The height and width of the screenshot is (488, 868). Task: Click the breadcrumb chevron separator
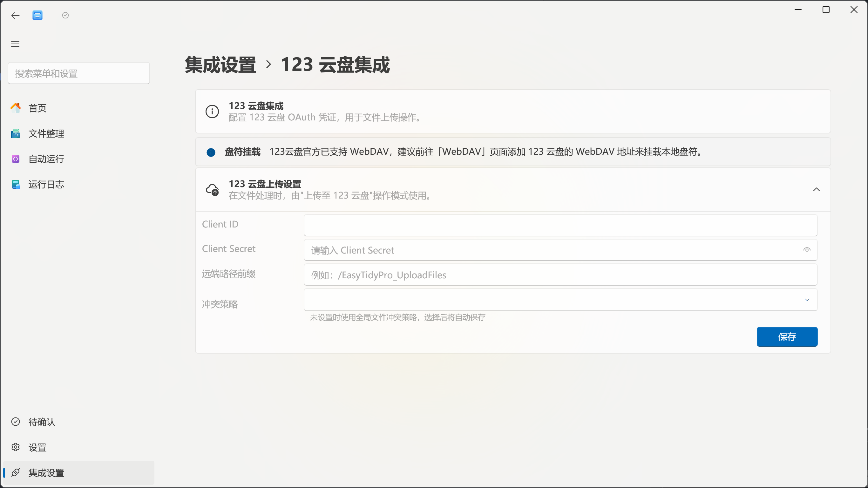(x=268, y=64)
